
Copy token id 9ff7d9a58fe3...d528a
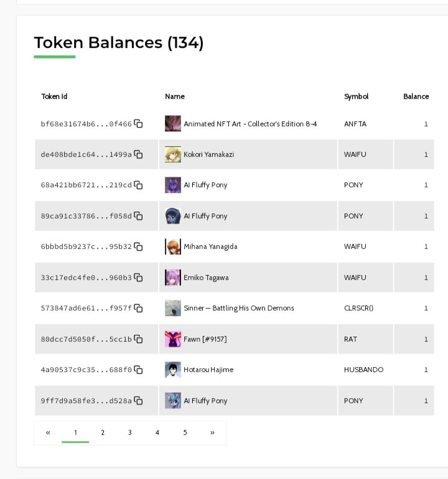138,401
